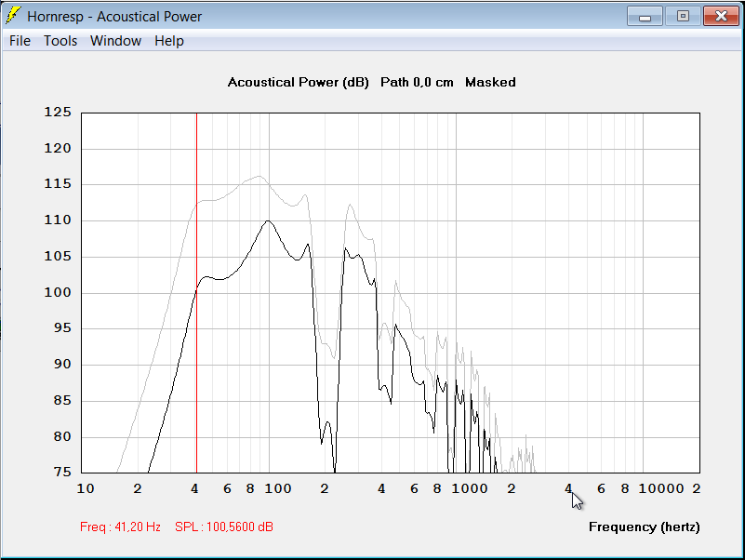Click the 125 label on the dB axis
The width and height of the screenshot is (745, 560).
[x=58, y=113]
